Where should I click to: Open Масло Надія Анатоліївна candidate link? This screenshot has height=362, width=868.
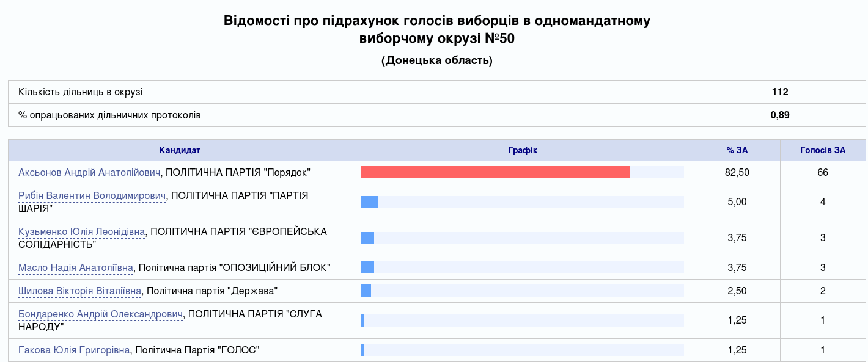[x=76, y=267]
